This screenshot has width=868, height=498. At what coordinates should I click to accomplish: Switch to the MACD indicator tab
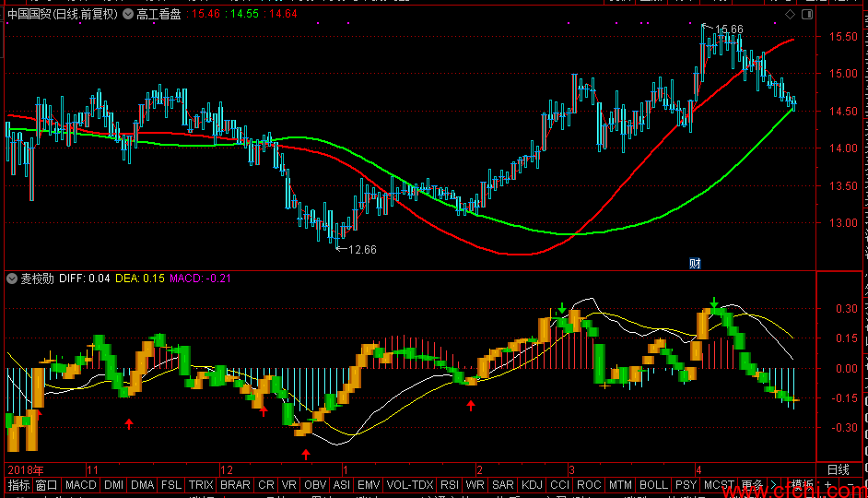(x=81, y=485)
